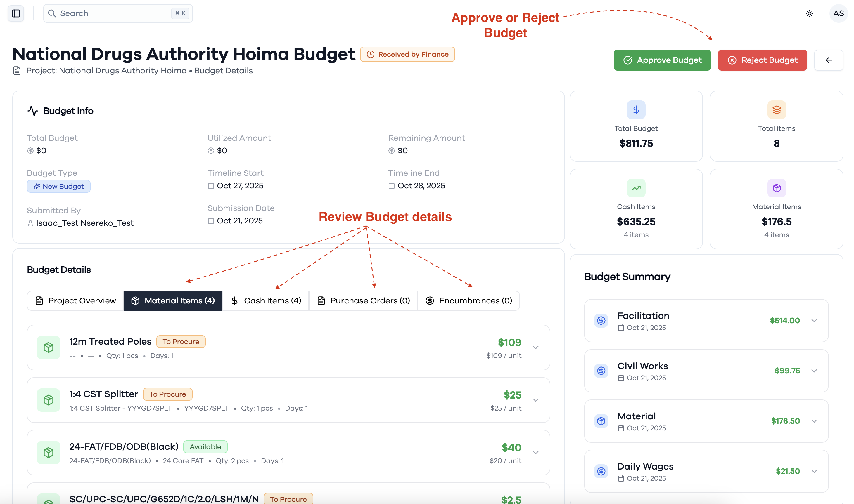This screenshot has width=854, height=504.
Task: Switch to the Cash Items (4) tab
Action: [266, 300]
